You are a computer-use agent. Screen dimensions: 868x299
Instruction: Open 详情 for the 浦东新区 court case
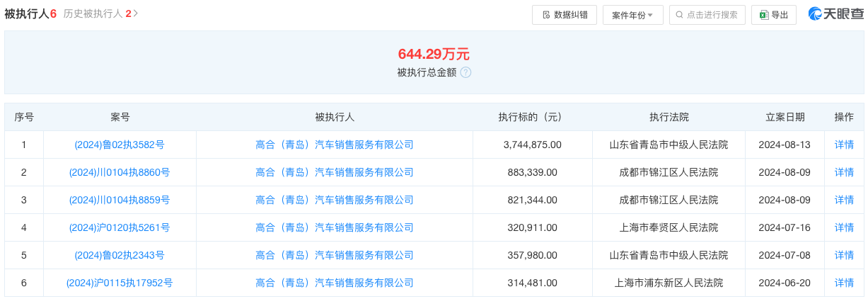click(x=844, y=283)
